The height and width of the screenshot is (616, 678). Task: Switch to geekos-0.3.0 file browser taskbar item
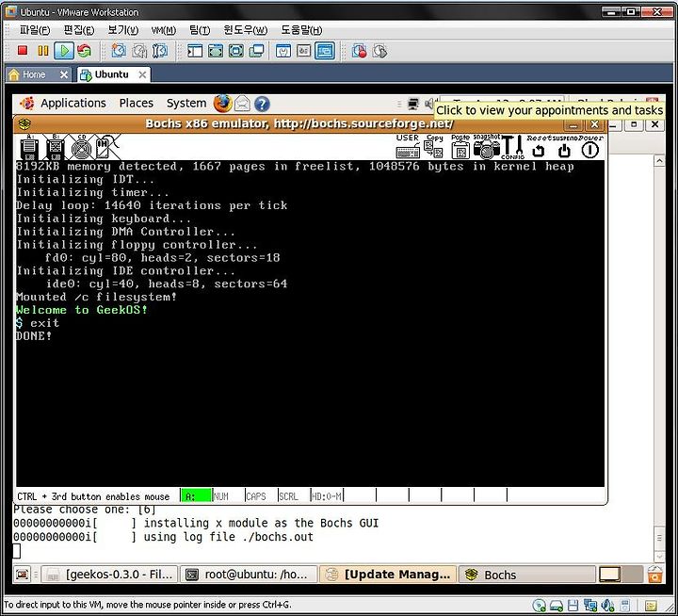[110, 575]
